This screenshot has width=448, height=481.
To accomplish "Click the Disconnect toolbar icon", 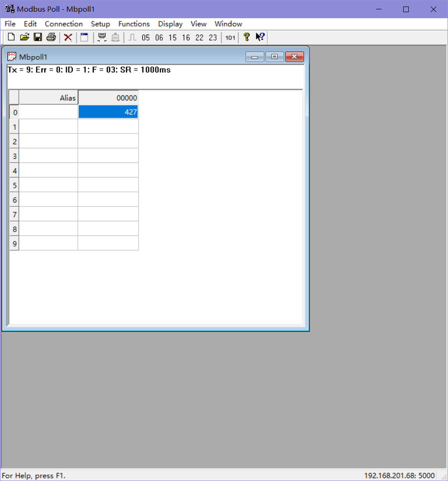I will (x=115, y=37).
